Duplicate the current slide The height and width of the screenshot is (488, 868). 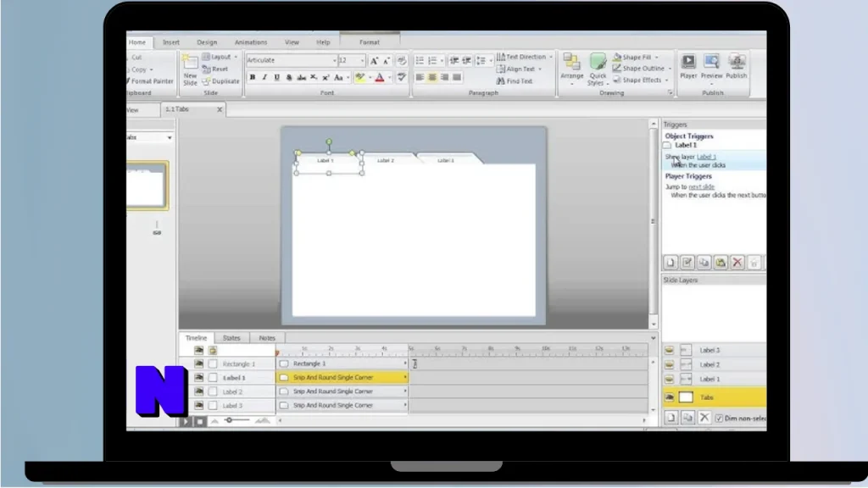coord(221,81)
